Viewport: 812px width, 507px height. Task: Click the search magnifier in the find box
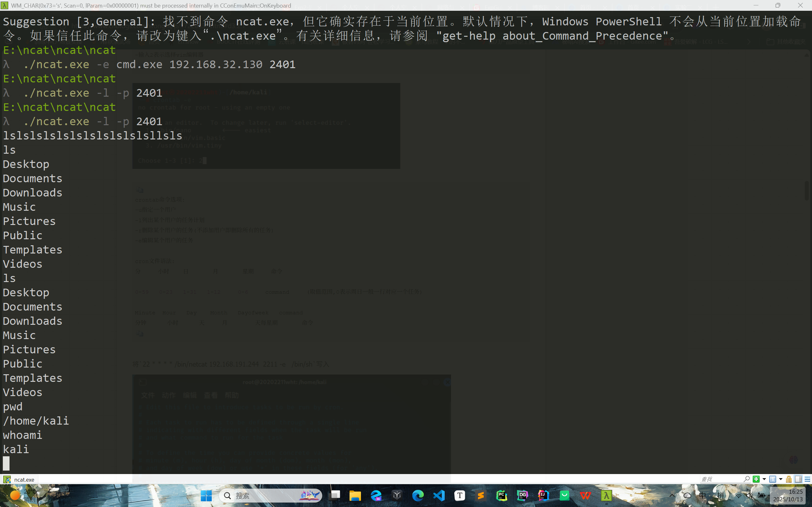747,479
